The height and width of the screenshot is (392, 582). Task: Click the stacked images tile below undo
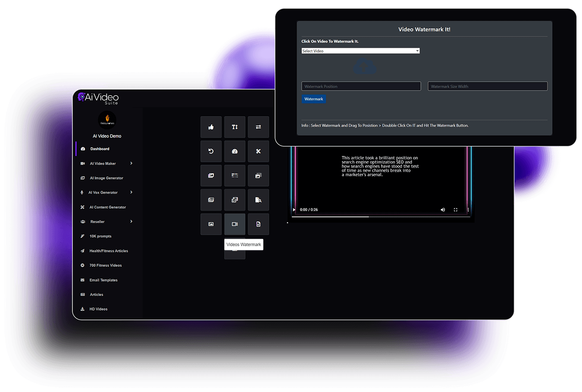click(x=211, y=175)
